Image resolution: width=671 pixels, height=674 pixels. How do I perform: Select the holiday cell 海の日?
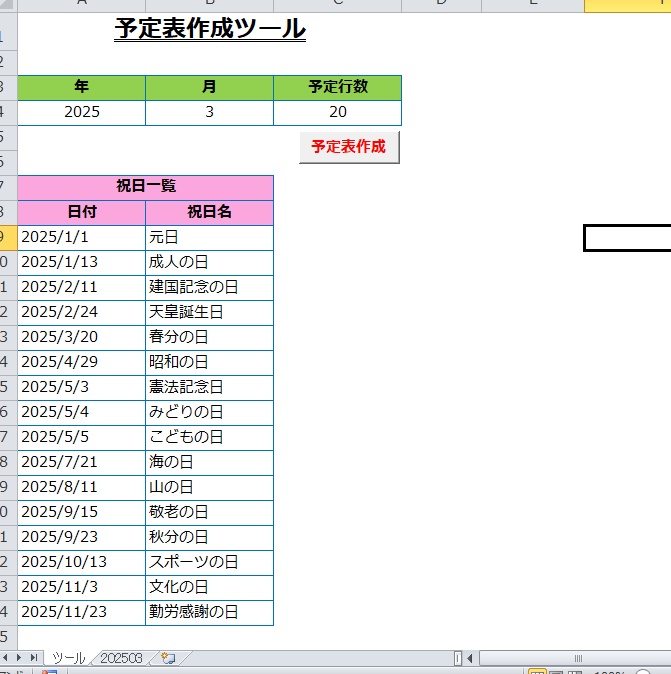(209, 462)
